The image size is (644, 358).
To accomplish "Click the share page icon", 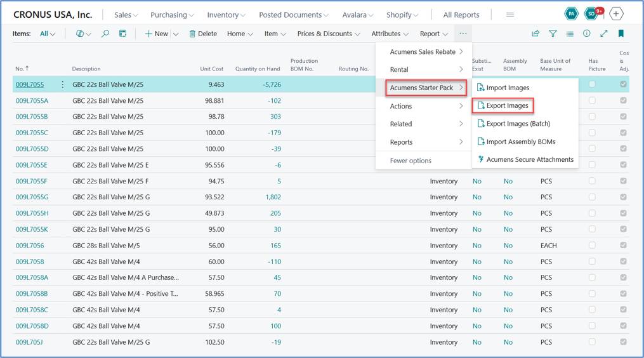I will 536,34.
